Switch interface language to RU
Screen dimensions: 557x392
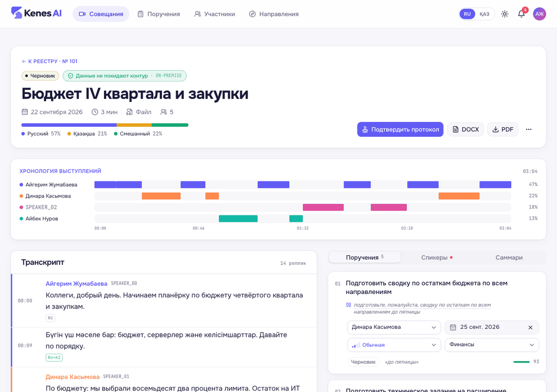tap(467, 14)
